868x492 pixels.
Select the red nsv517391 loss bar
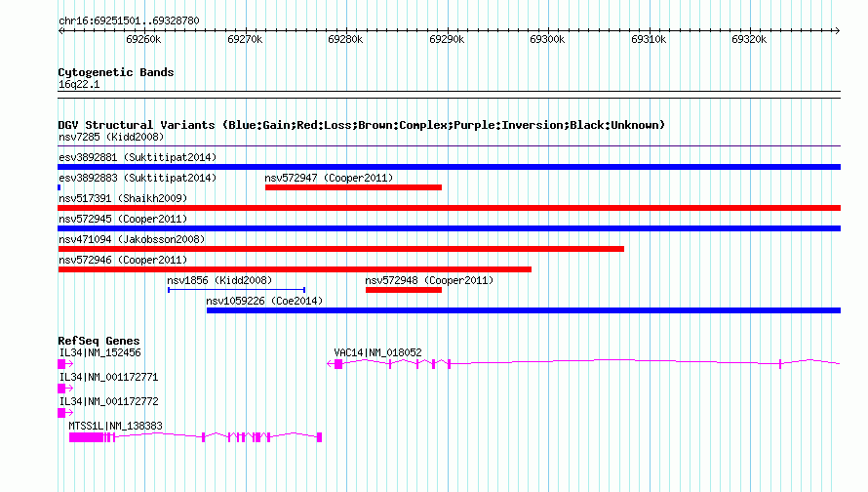point(449,208)
